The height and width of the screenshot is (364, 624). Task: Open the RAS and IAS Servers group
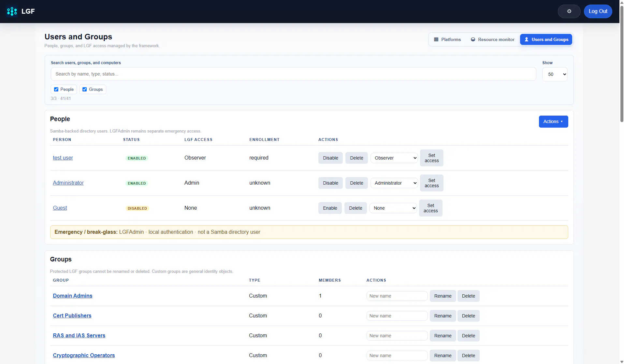[79, 336]
